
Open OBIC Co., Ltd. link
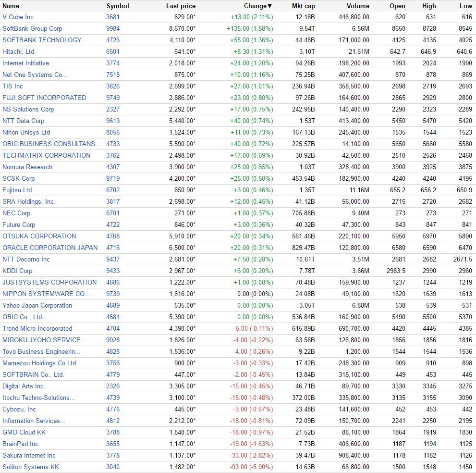[23, 317]
